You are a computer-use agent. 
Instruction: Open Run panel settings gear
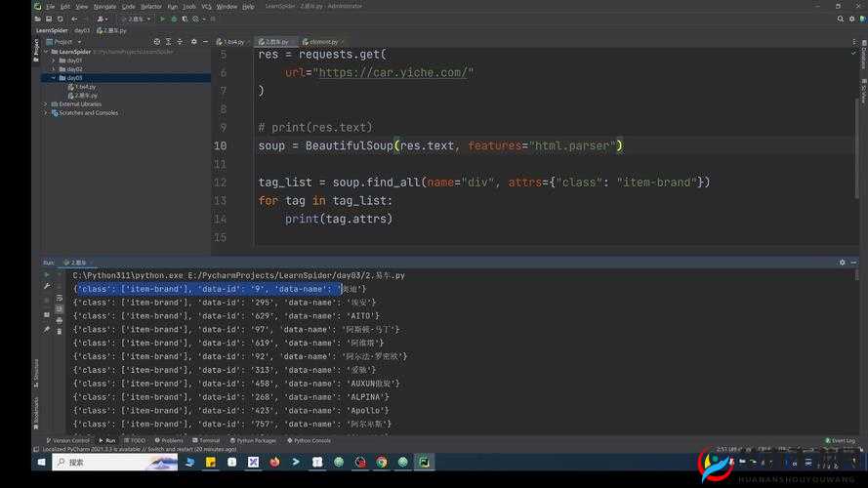[842, 263]
